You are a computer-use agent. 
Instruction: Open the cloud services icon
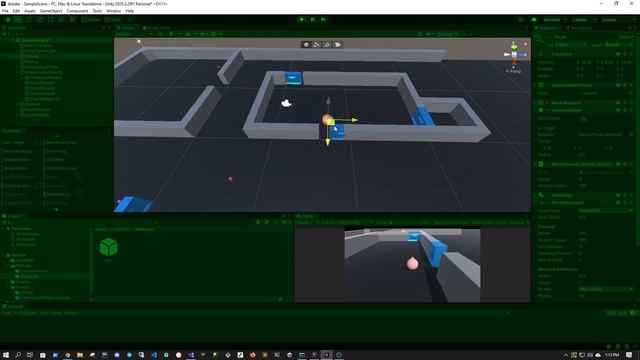[533, 20]
